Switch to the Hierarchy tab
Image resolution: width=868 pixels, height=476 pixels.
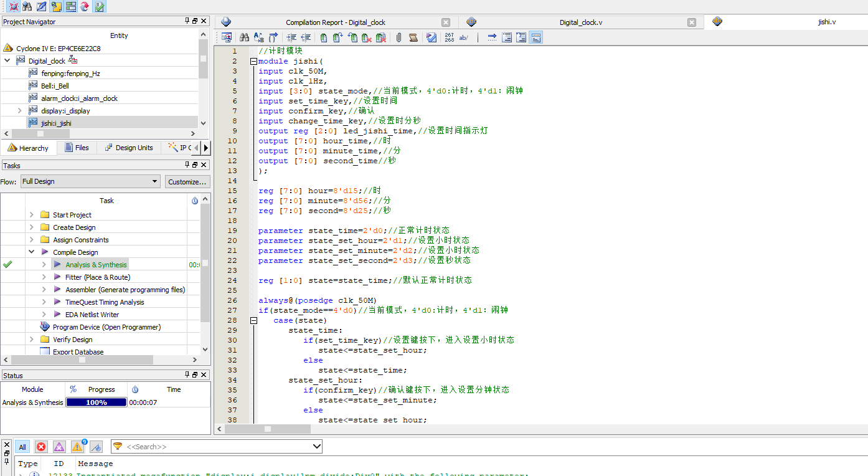29,148
